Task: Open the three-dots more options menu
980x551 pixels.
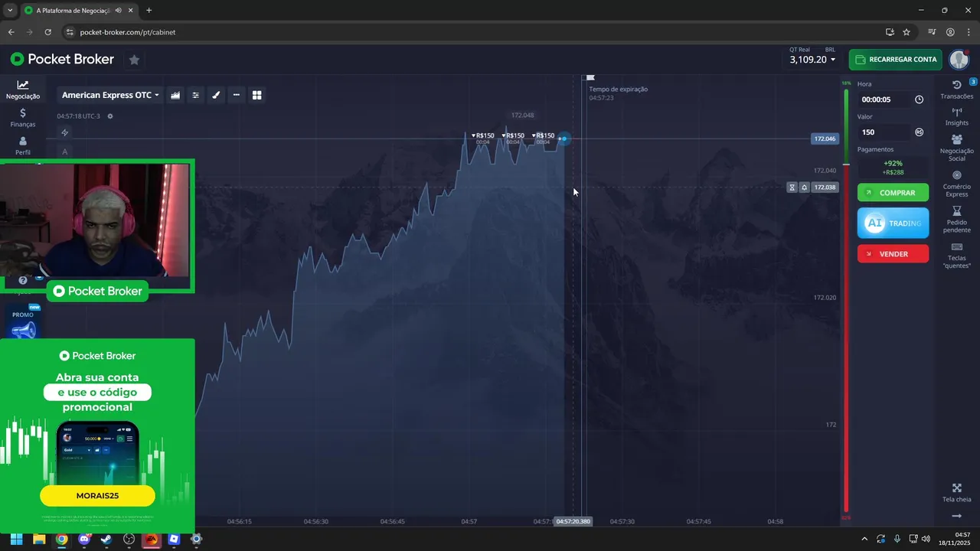Action: (x=236, y=95)
